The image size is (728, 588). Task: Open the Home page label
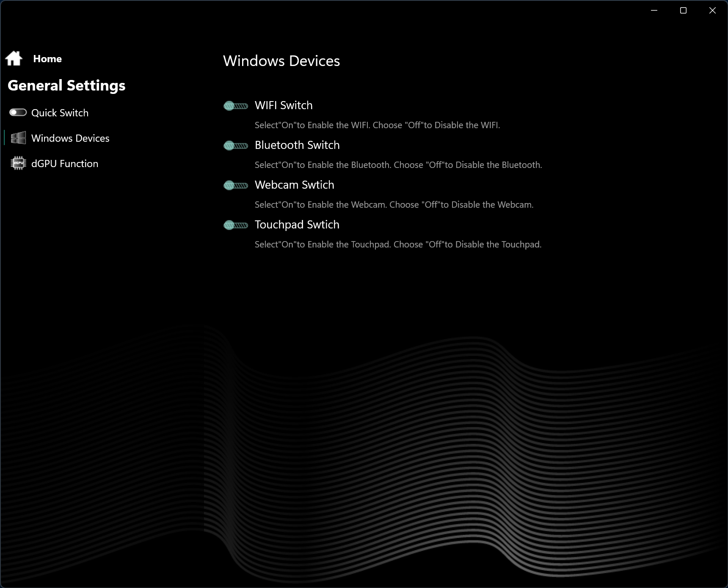point(47,59)
